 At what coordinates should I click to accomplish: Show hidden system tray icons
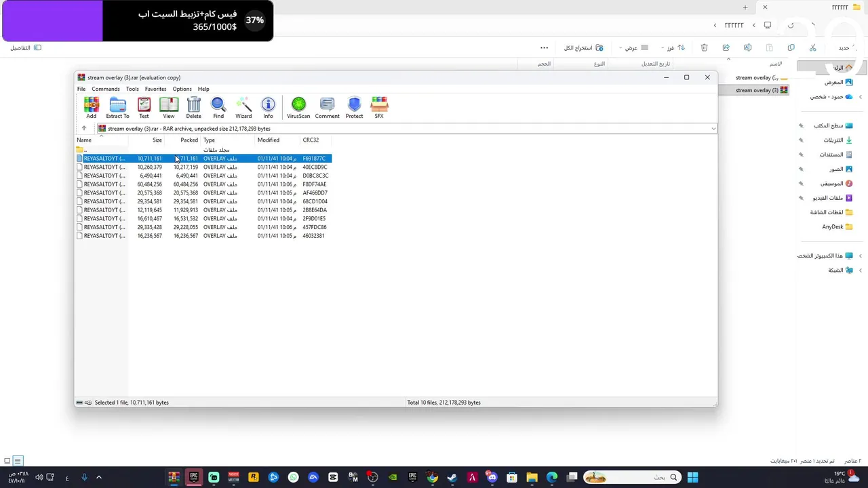[x=98, y=477]
